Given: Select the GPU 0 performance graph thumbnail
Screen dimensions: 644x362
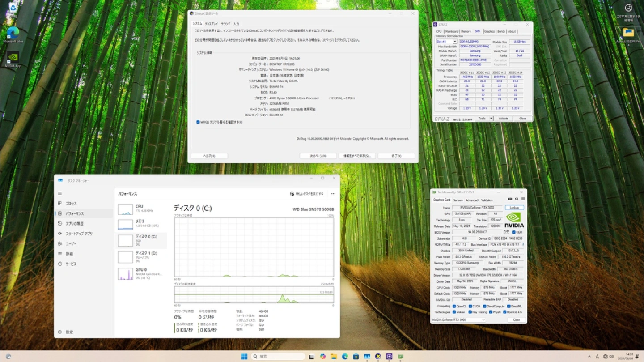Looking at the screenshot, I should tap(126, 274).
